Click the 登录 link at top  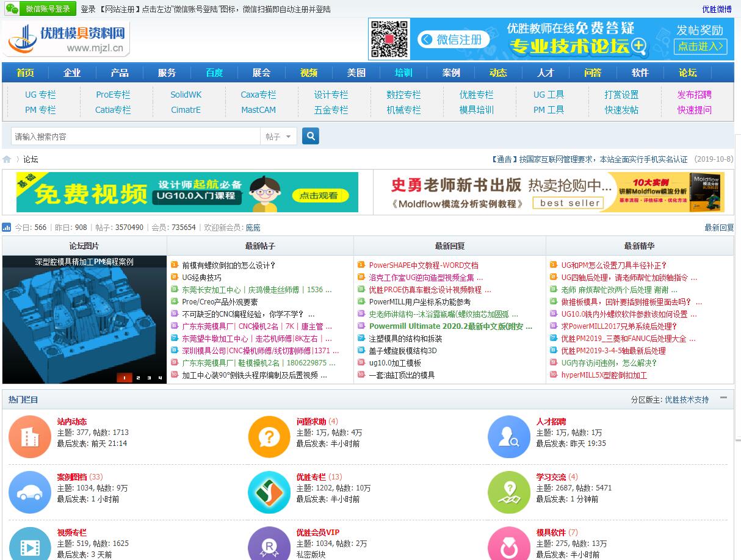pos(88,9)
